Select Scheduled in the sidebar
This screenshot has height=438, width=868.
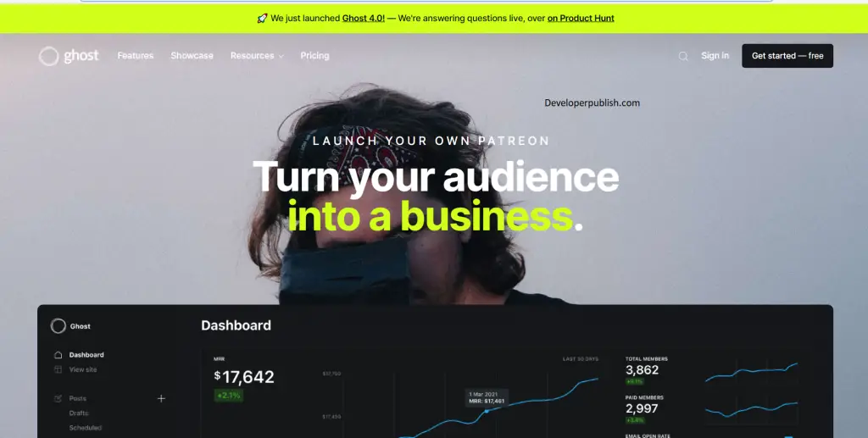point(86,428)
